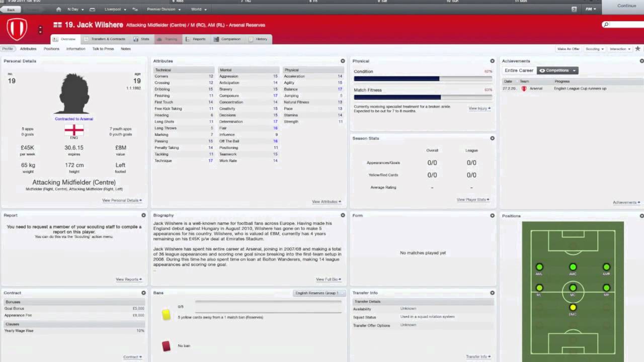Click the player silhouette photo

coord(74,94)
